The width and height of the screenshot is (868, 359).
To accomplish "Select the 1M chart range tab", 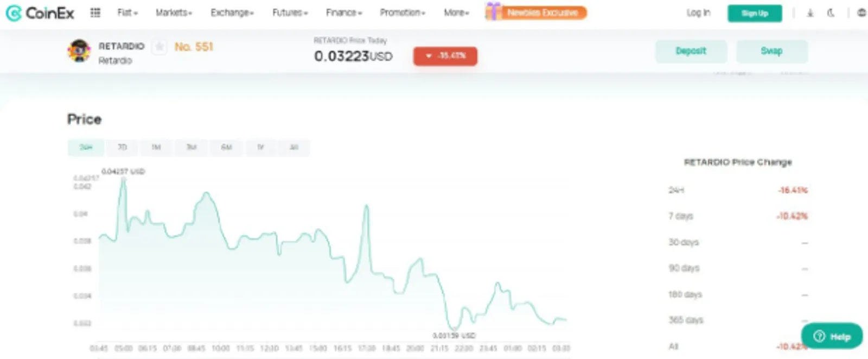I will (156, 147).
